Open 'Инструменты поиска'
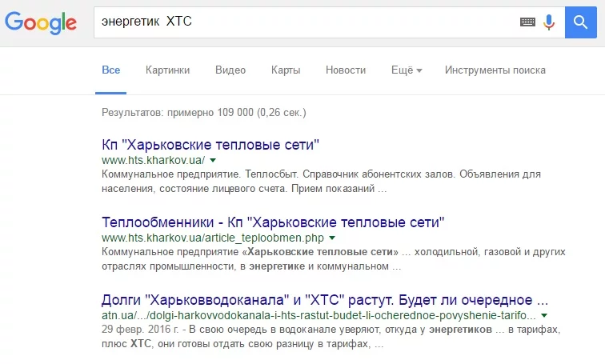Viewport: 605px width, 364px height. point(495,70)
